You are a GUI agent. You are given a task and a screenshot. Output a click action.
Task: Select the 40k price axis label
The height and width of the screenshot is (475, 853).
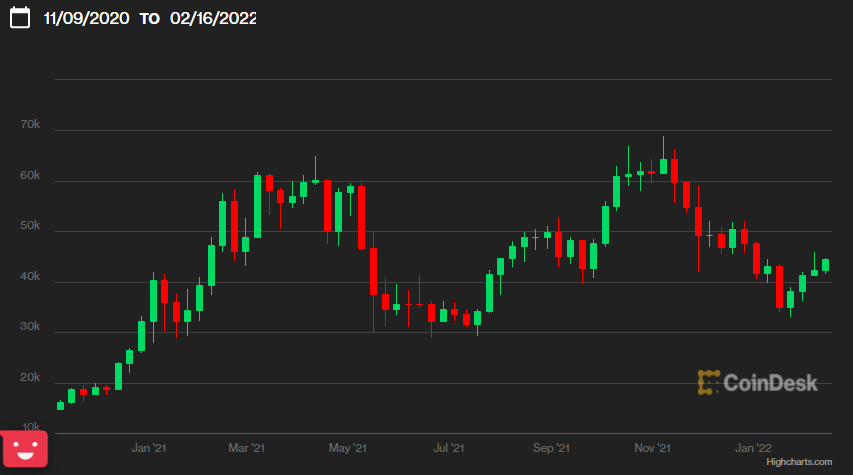[x=30, y=276]
